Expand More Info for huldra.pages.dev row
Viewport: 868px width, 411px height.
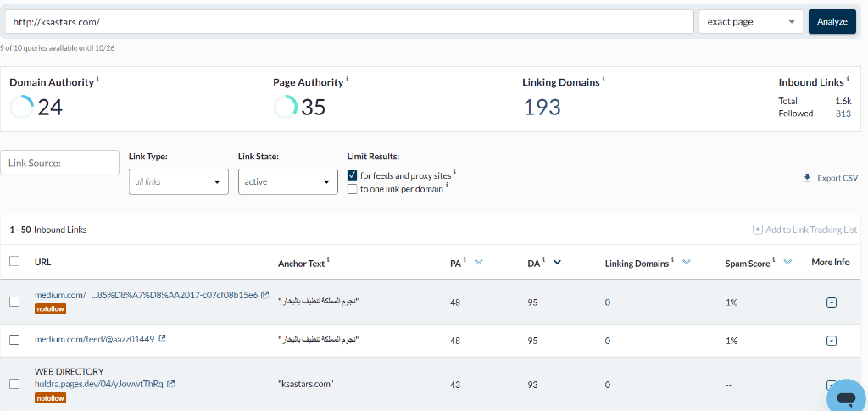coord(831,385)
